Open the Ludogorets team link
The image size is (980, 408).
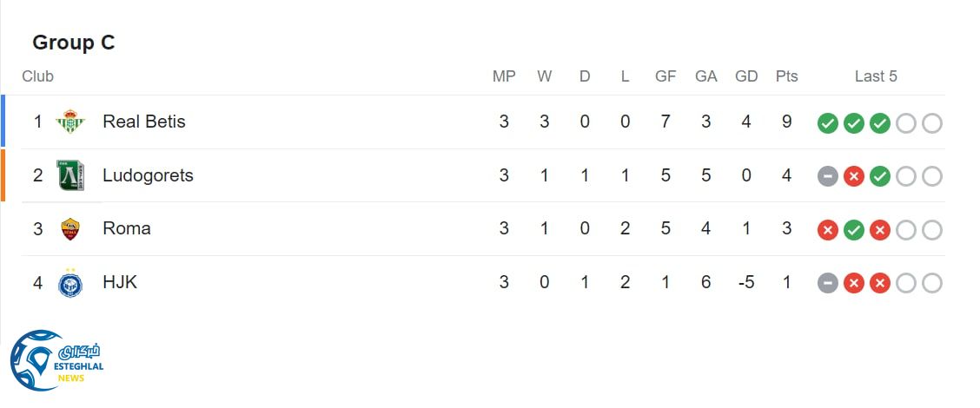click(x=148, y=175)
